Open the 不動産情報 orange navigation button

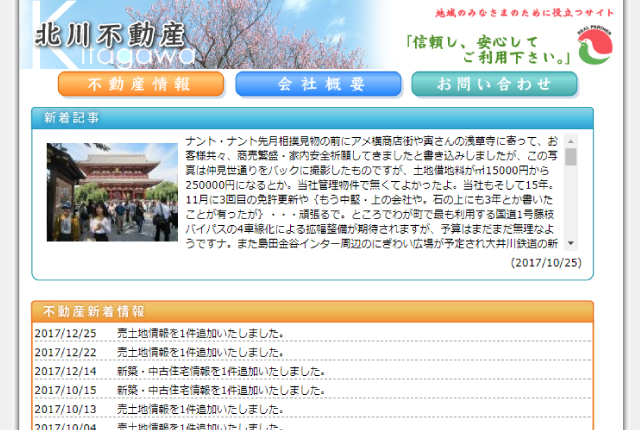click(x=141, y=84)
